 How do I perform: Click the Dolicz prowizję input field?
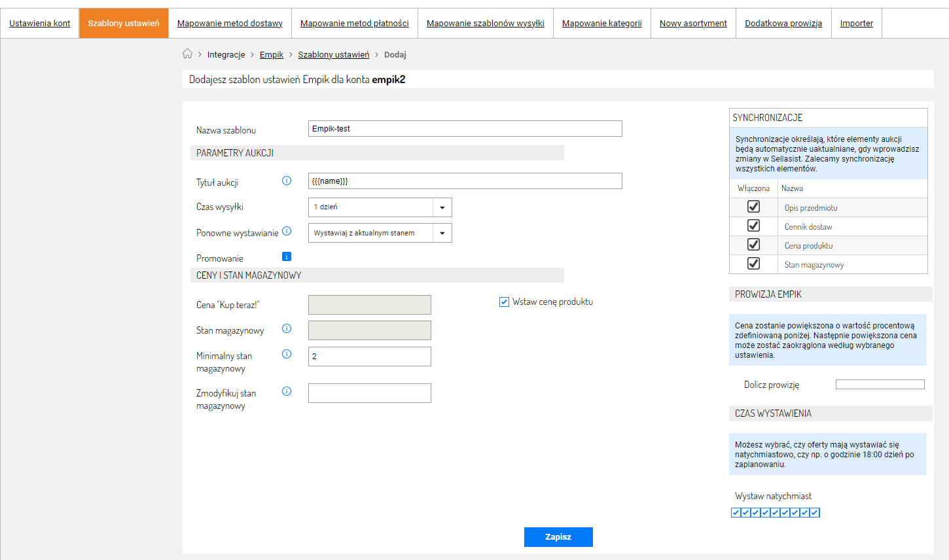pos(880,385)
